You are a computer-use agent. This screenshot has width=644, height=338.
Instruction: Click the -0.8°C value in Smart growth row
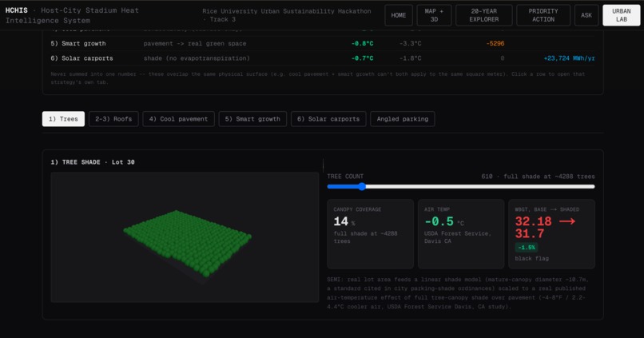[x=362, y=43]
